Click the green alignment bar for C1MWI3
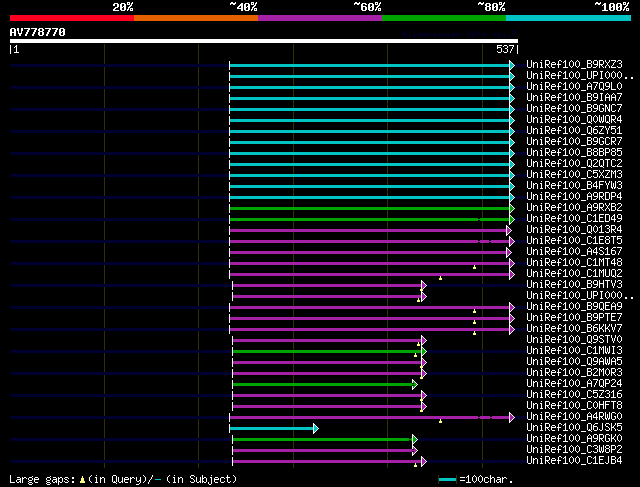The width and height of the screenshot is (640, 487). point(327,351)
